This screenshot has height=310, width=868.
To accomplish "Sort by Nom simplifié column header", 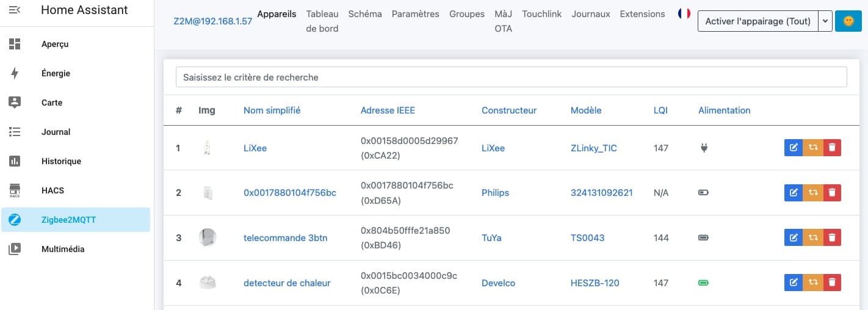I will 272,110.
